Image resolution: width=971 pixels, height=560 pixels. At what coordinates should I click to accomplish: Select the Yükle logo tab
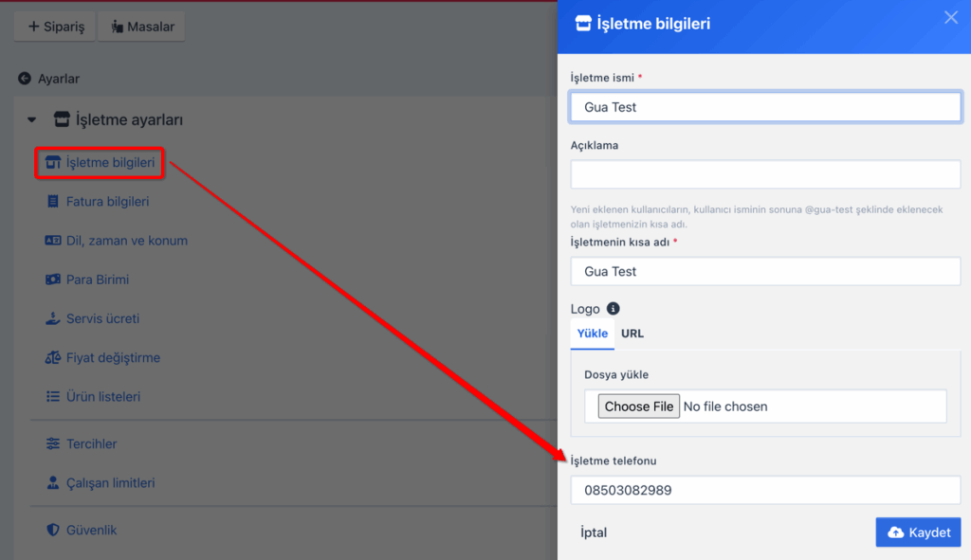pyautogui.click(x=593, y=334)
